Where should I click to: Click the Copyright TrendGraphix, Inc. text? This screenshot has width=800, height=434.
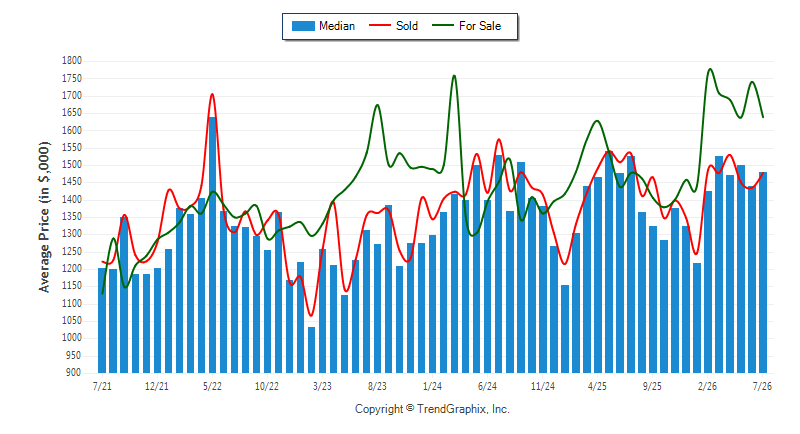click(432, 409)
